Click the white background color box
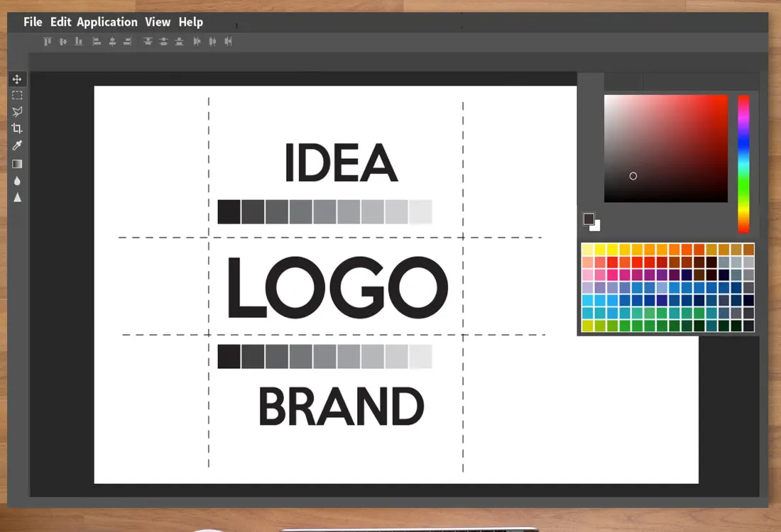The width and height of the screenshot is (781, 532). [596, 227]
